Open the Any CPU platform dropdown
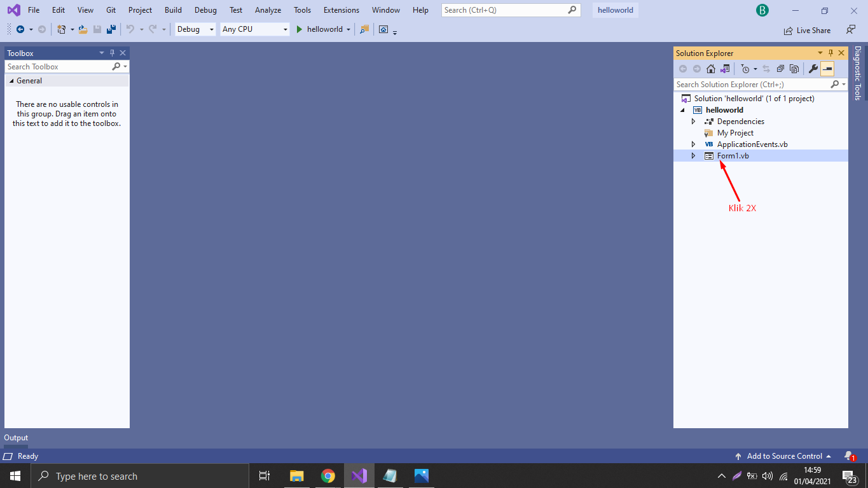The width and height of the screenshot is (868, 488). 254,29
